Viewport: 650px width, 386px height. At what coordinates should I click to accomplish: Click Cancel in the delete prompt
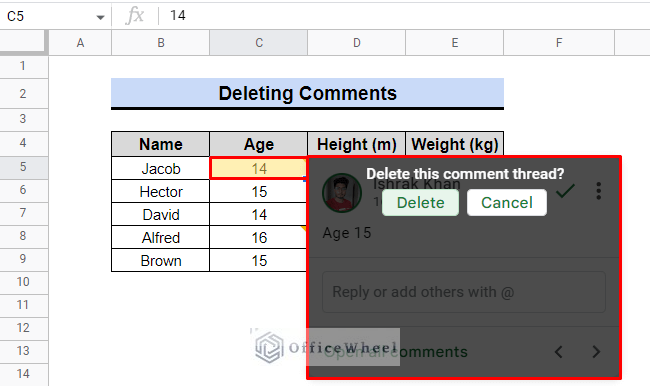(507, 203)
